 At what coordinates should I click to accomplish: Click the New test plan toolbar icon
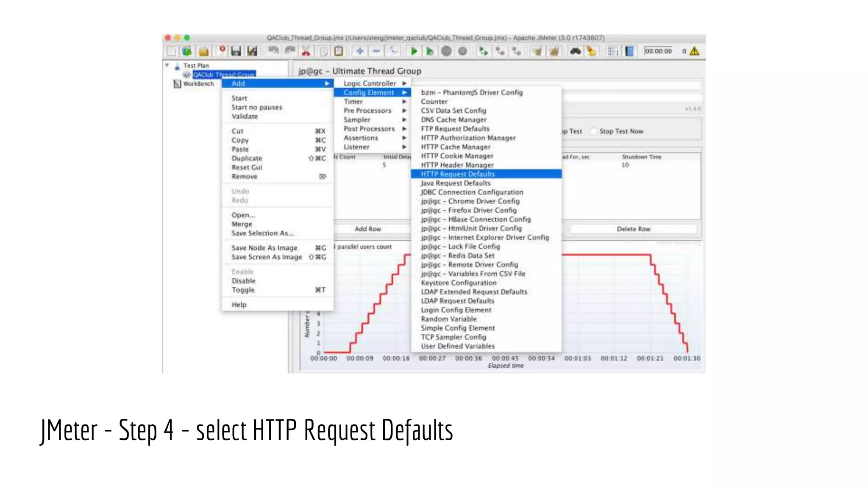171,51
